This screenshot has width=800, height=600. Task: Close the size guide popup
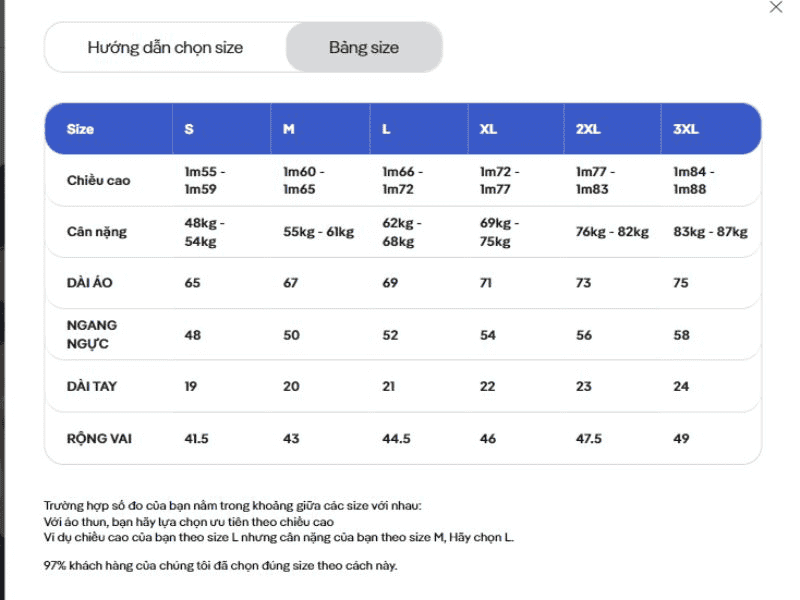pos(776,7)
